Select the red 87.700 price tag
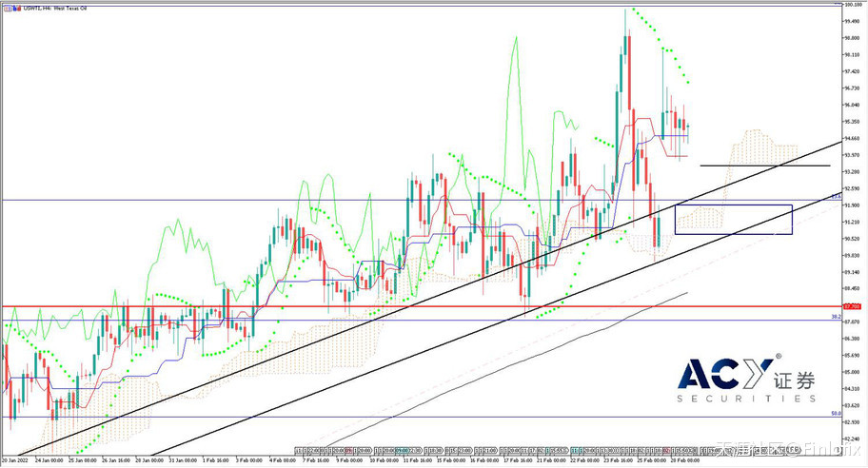 (852, 306)
